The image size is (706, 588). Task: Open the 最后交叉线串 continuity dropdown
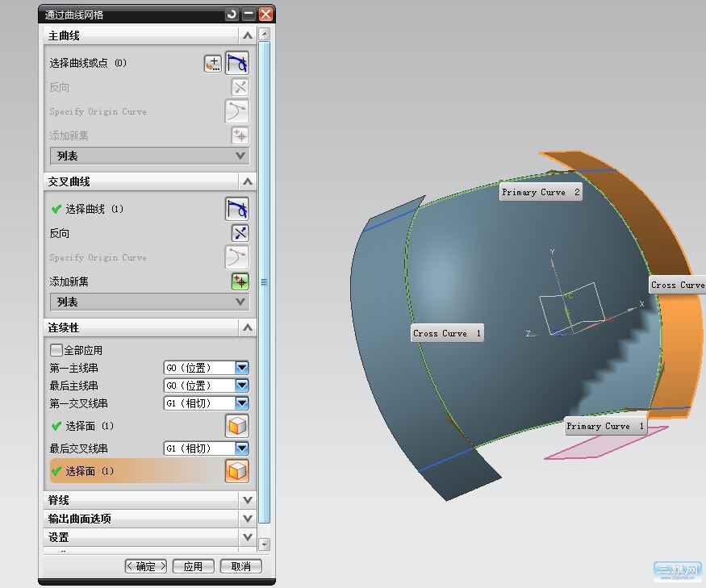pyautogui.click(x=242, y=448)
